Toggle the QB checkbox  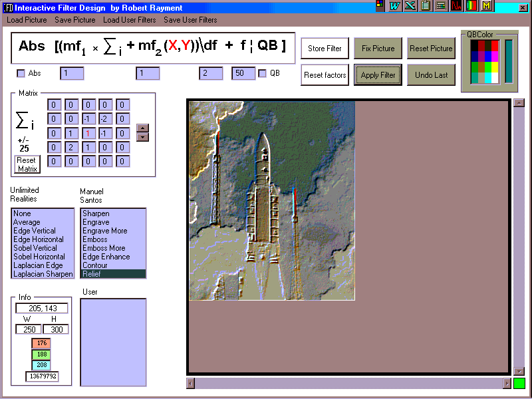click(262, 73)
